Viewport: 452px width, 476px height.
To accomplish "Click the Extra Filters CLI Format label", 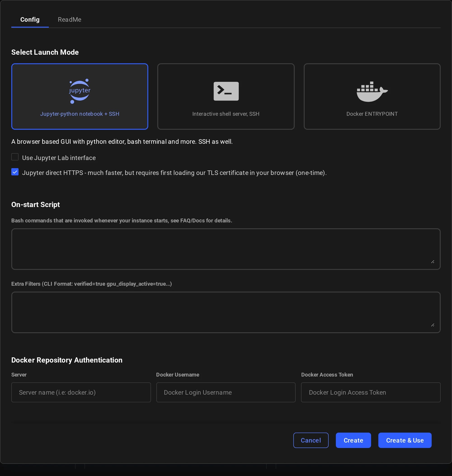I will click(x=92, y=284).
